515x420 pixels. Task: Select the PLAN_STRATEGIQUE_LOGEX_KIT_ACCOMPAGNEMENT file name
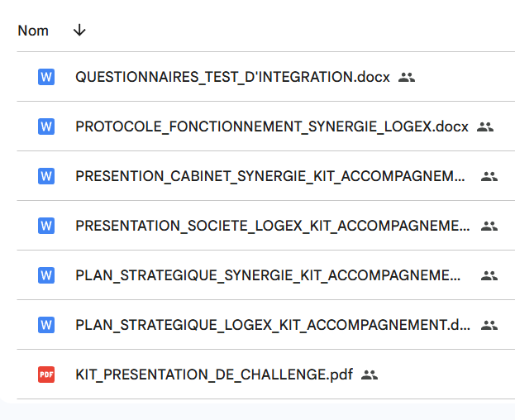point(273,325)
